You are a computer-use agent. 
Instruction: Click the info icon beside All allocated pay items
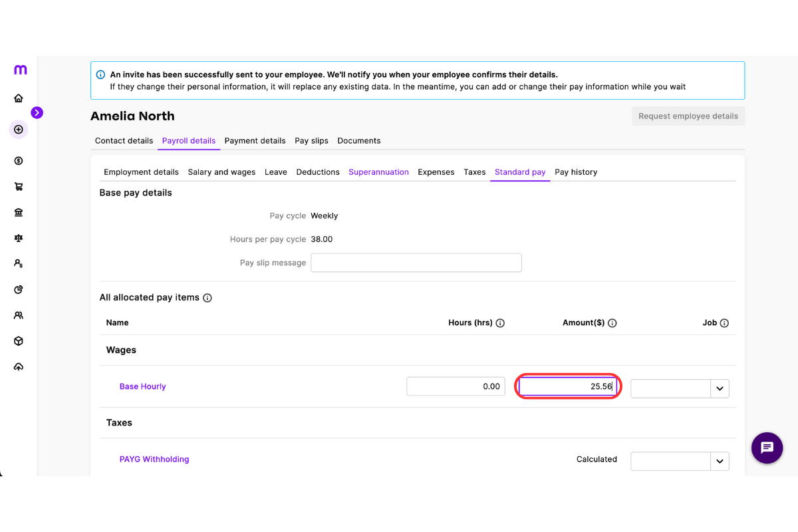point(207,298)
